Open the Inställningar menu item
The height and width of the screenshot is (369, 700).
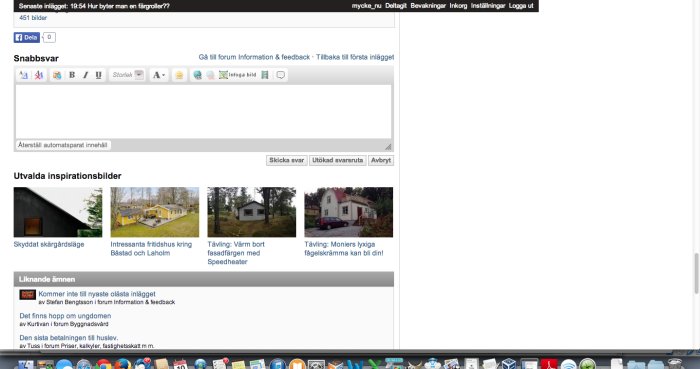pyautogui.click(x=488, y=6)
